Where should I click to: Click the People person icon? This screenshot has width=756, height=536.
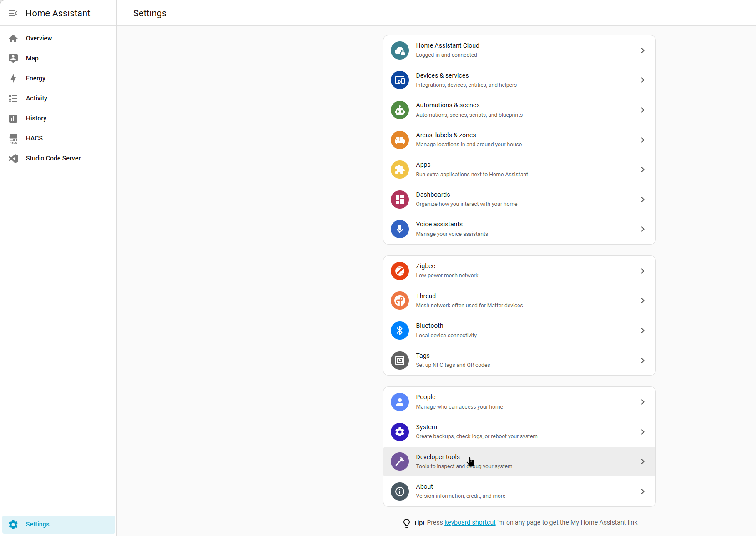tap(399, 402)
